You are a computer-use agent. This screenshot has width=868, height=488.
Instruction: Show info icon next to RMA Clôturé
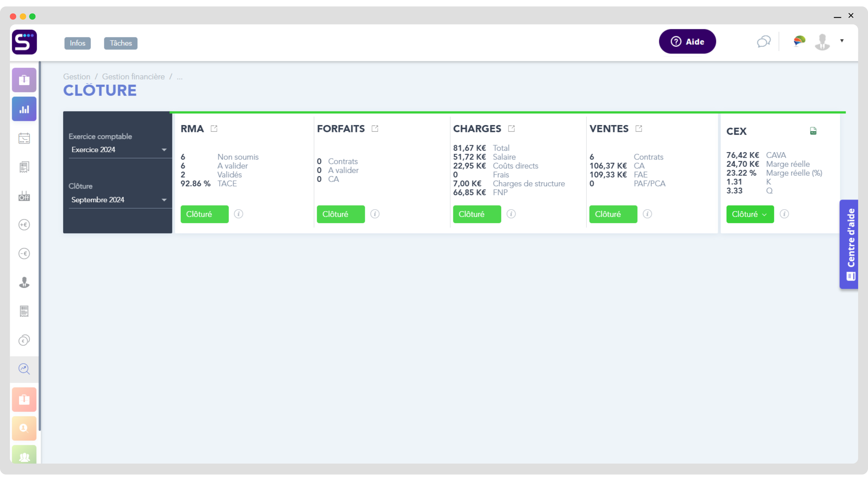pos(239,214)
